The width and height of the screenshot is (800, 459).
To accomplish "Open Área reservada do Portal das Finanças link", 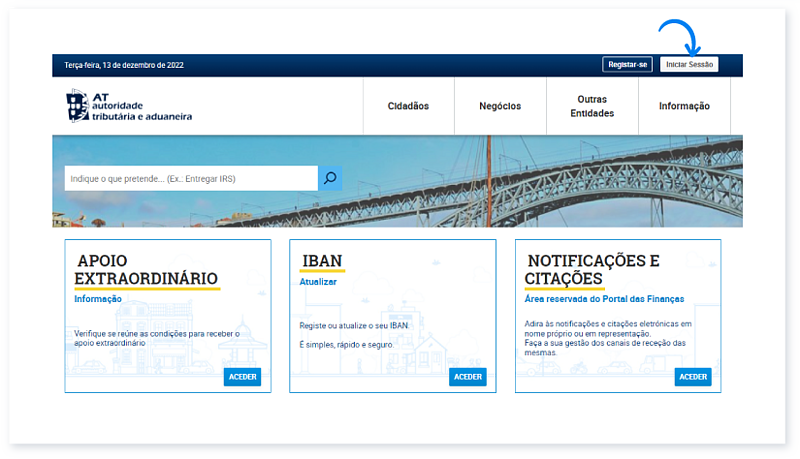I will 604,299.
